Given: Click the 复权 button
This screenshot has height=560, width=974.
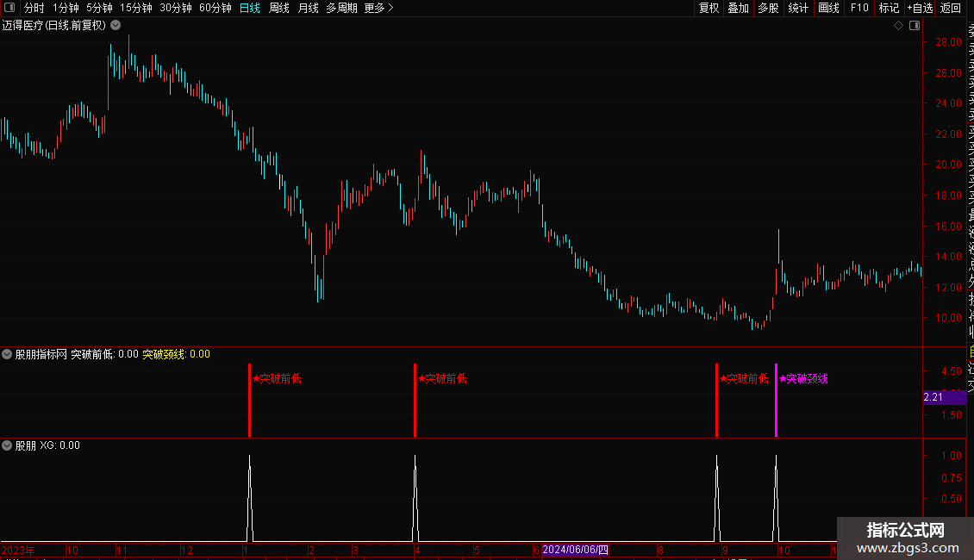Looking at the screenshot, I should pyautogui.click(x=709, y=8).
